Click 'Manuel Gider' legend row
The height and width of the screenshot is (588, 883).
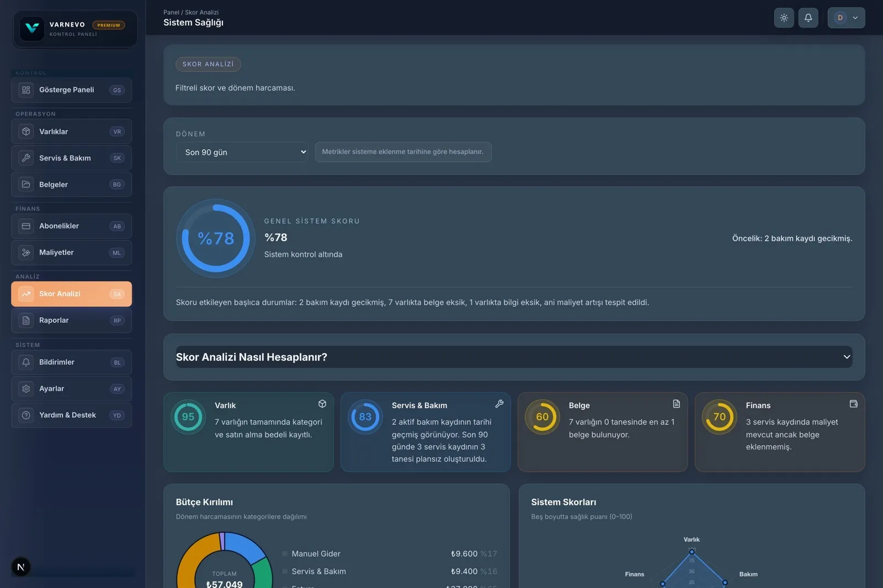click(x=390, y=554)
